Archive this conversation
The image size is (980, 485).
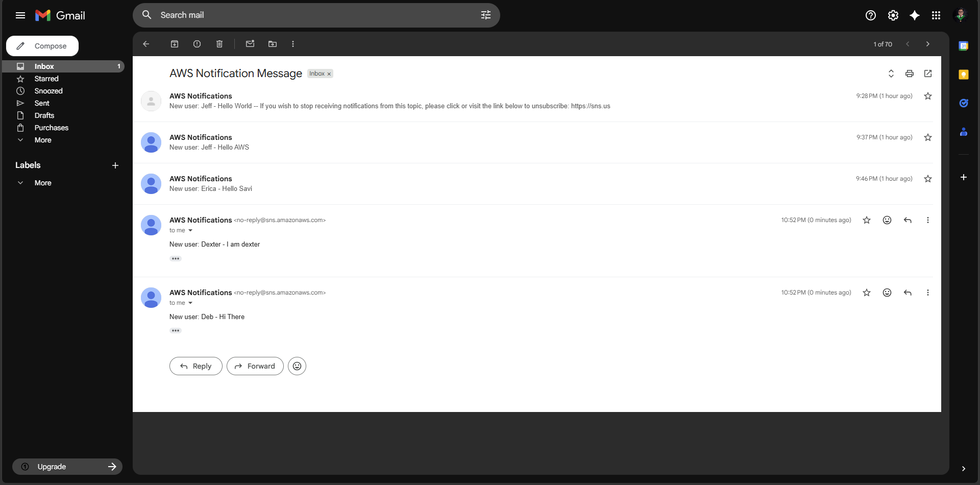175,44
